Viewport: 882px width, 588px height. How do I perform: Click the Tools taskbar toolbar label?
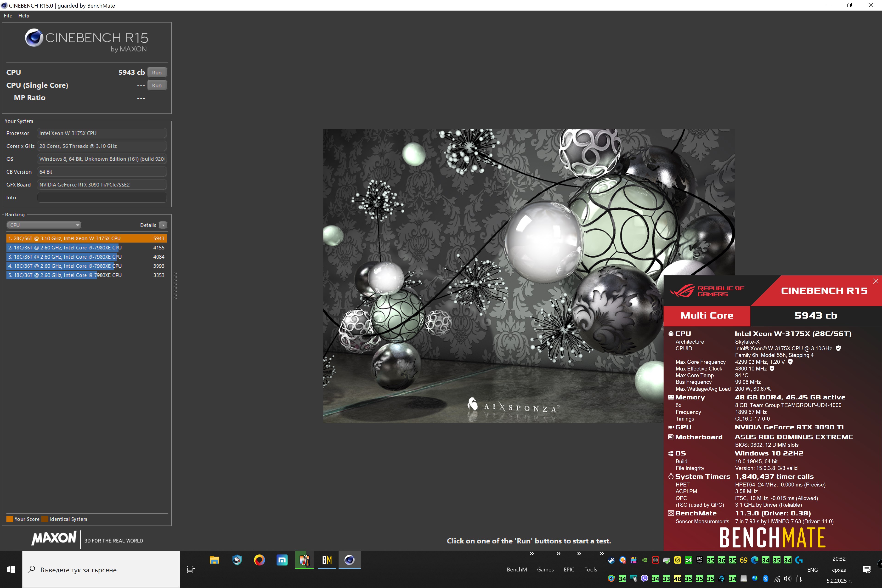591,569
